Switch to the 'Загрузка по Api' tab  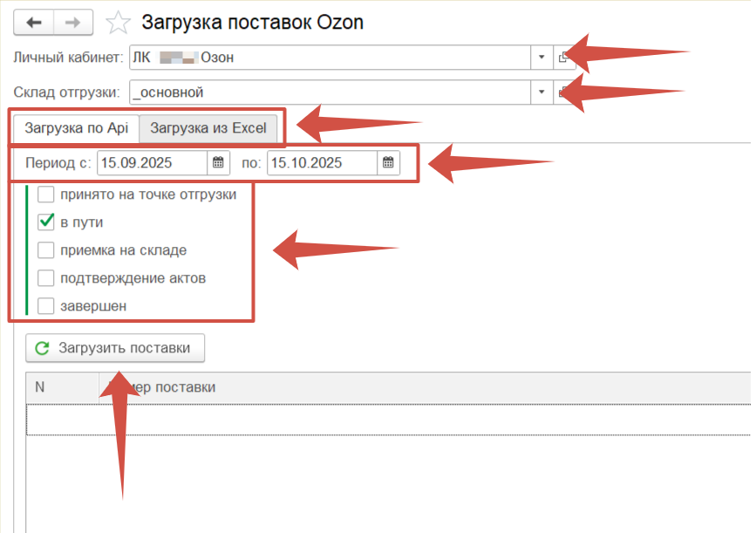pyautogui.click(x=76, y=128)
